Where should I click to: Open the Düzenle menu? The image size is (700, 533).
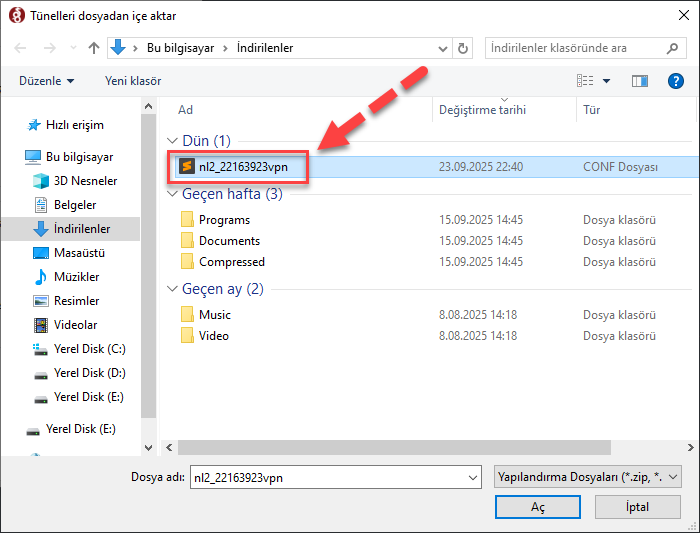tap(46, 81)
